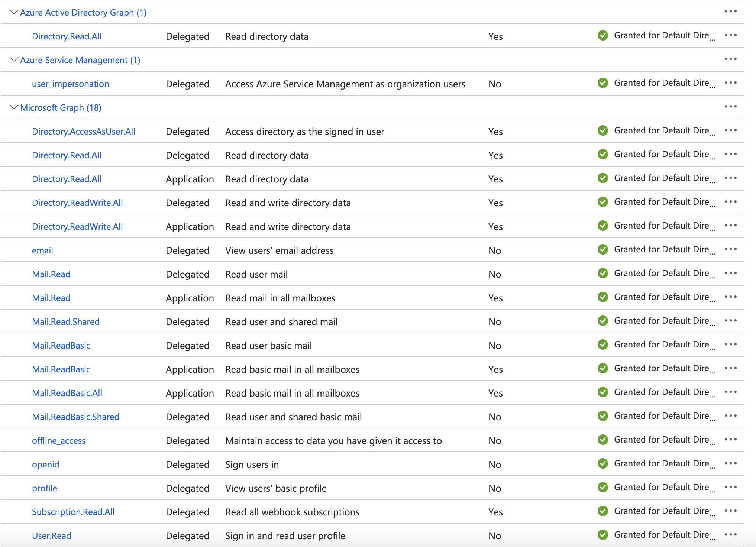Click the green check icon beside openid
This screenshot has height=547, width=756.
pos(603,463)
